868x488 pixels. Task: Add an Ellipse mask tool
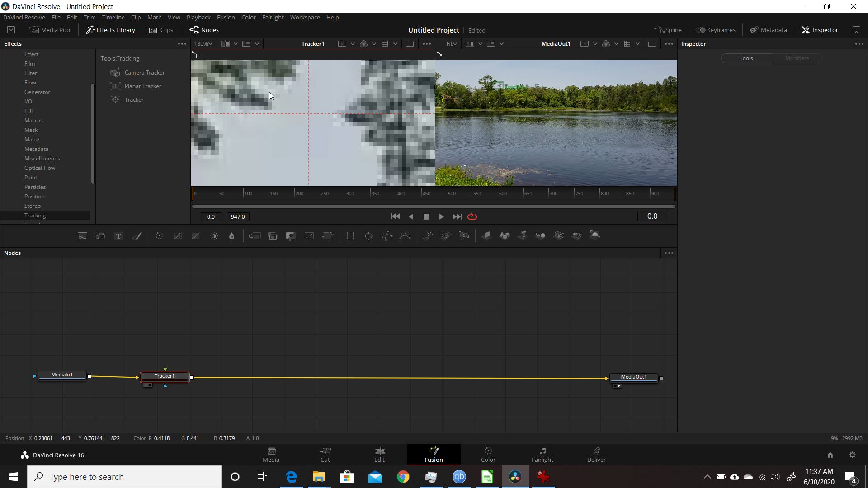click(368, 236)
